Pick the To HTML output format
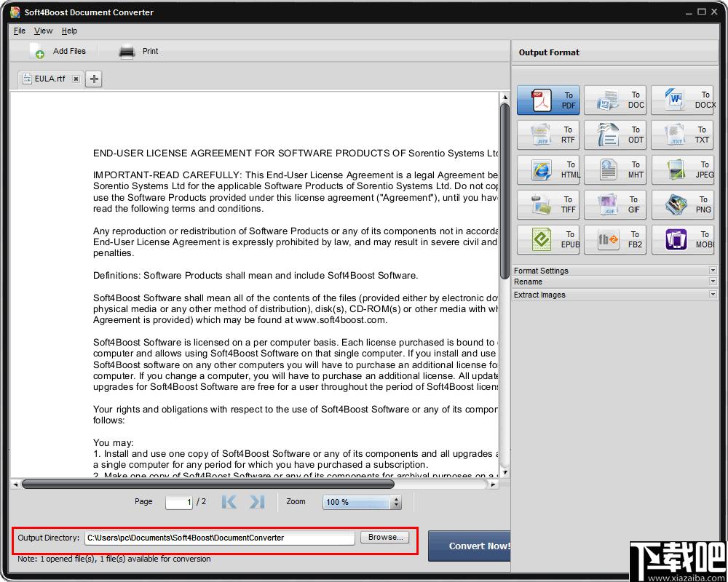This screenshot has height=582, width=728. [548, 170]
